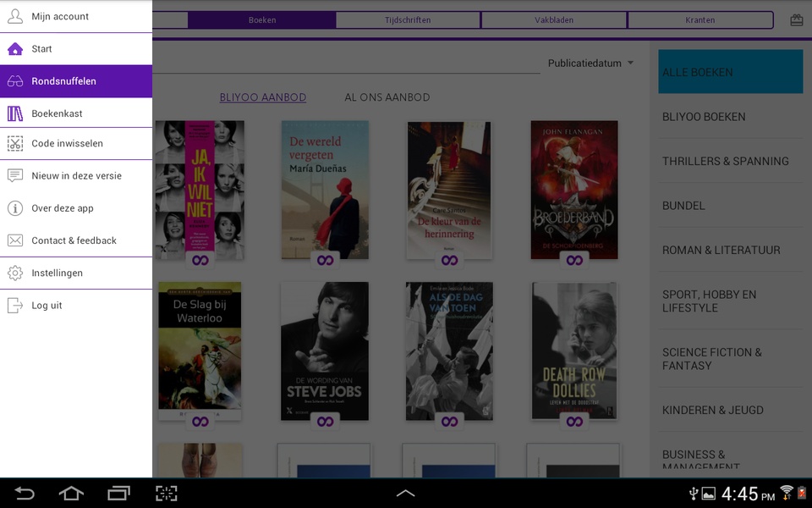
Task: Choose the ALLE BOEKEN category
Action: pos(731,71)
